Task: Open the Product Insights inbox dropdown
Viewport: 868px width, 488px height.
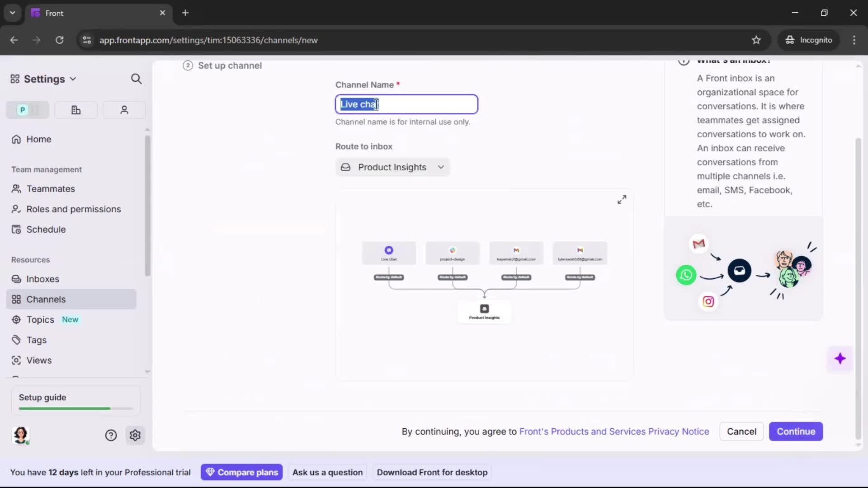Action: click(x=392, y=167)
